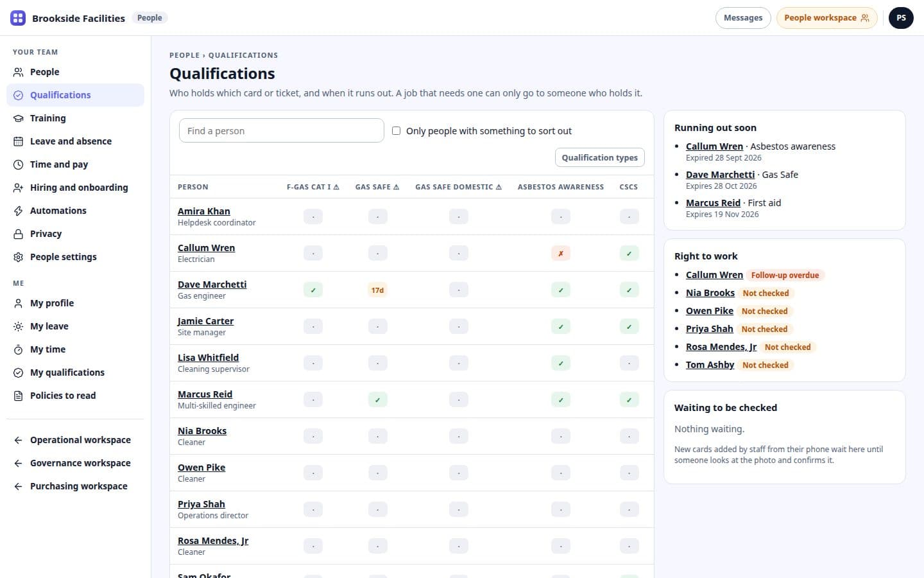Click Lisa Whitfield's Asbestos awareness tick
924x578 pixels.
[560, 363]
